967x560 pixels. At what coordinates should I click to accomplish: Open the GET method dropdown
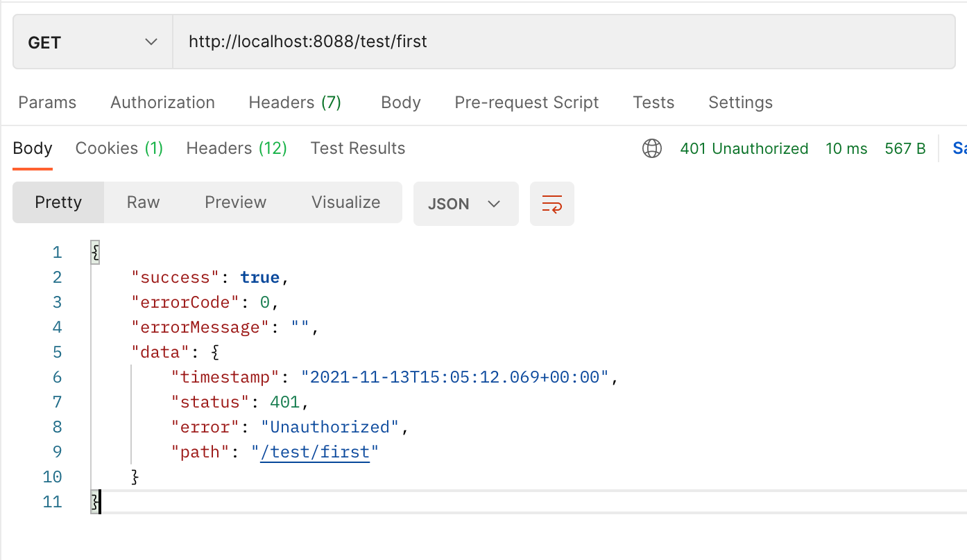coord(93,42)
